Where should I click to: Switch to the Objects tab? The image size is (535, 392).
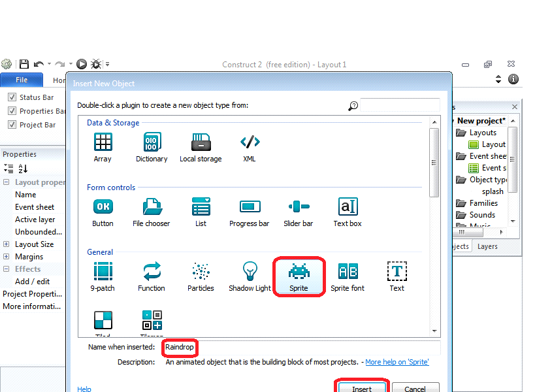461,246
